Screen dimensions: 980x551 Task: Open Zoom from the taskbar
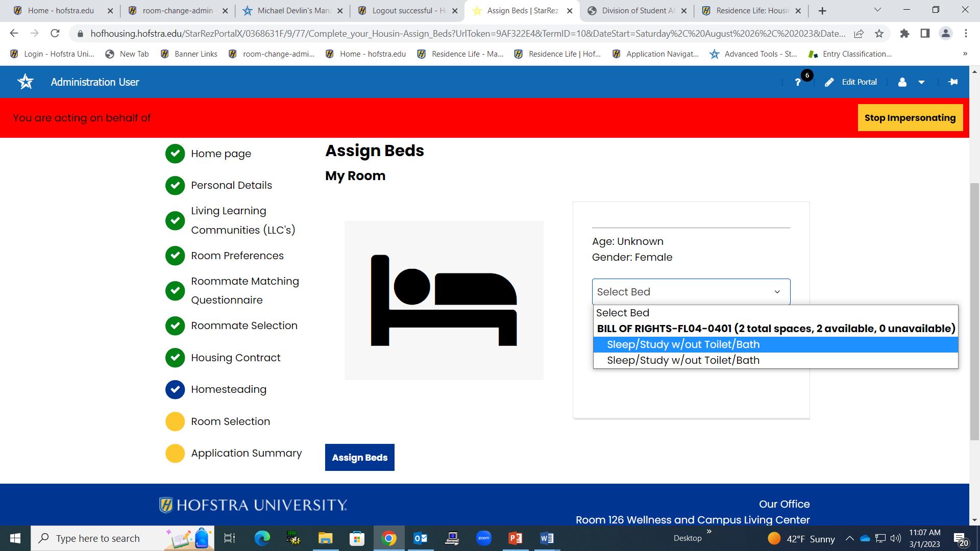click(x=483, y=538)
